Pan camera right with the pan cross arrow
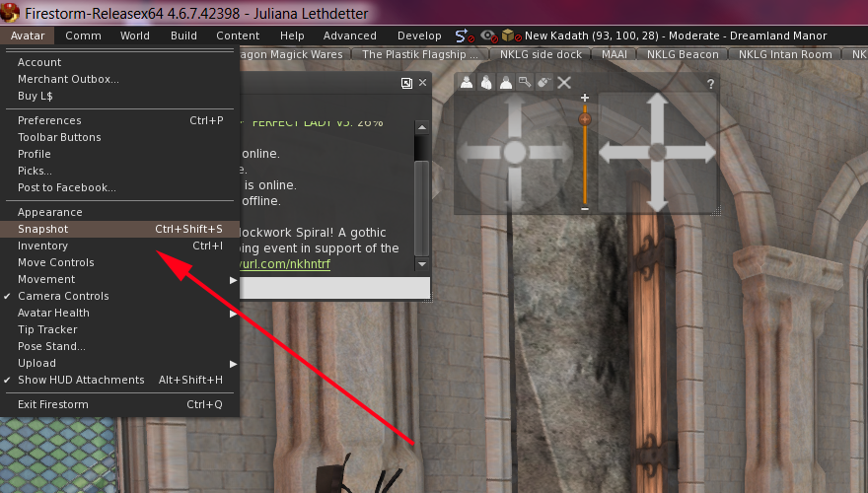This screenshot has height=493, width=868. tap(692, 152)
